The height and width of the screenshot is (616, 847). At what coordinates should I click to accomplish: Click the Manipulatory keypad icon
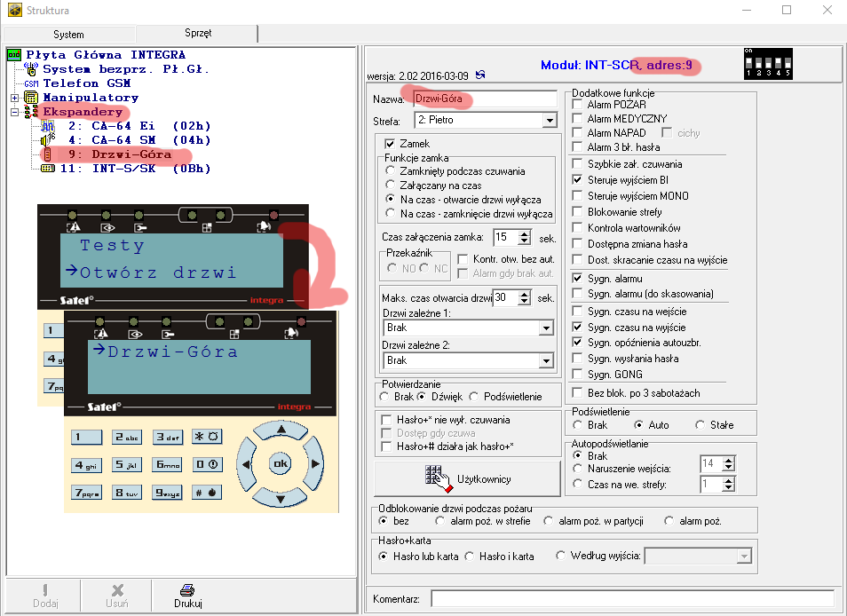[31, 98]
